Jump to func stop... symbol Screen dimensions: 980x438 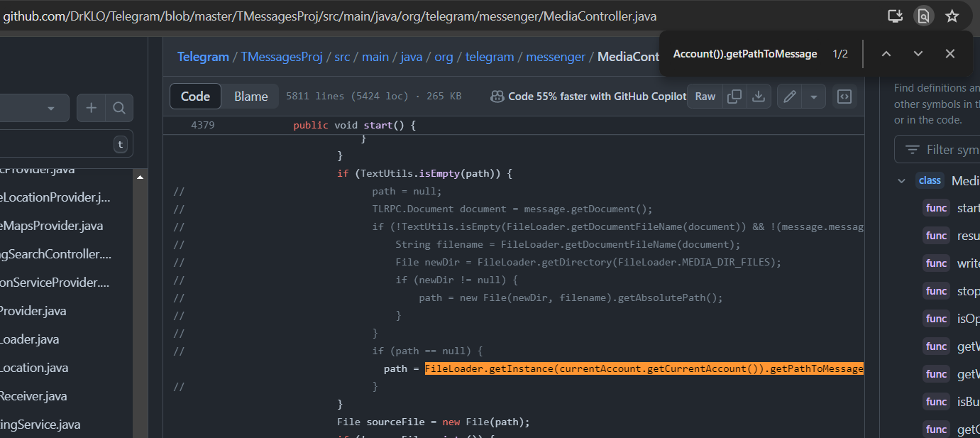pos(951,291)
